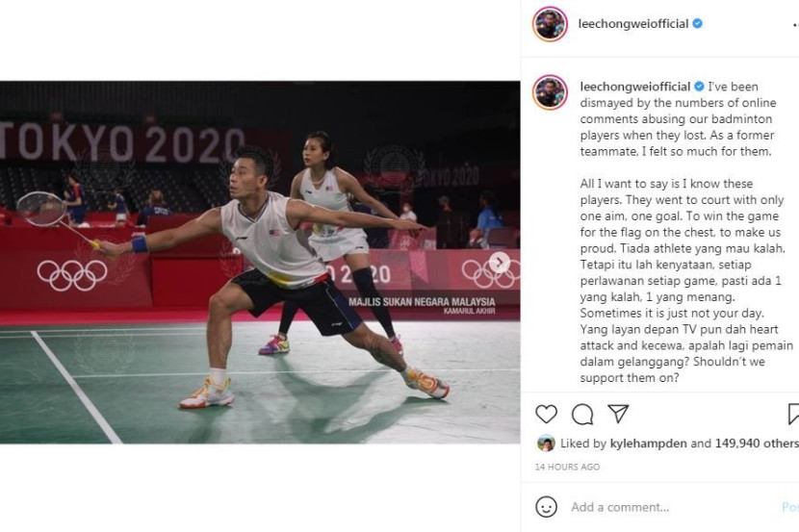Image resolution: width=799 pixels, height=532 pixels.
Task: Save the post with the bookmark icon
Action: 793,414
